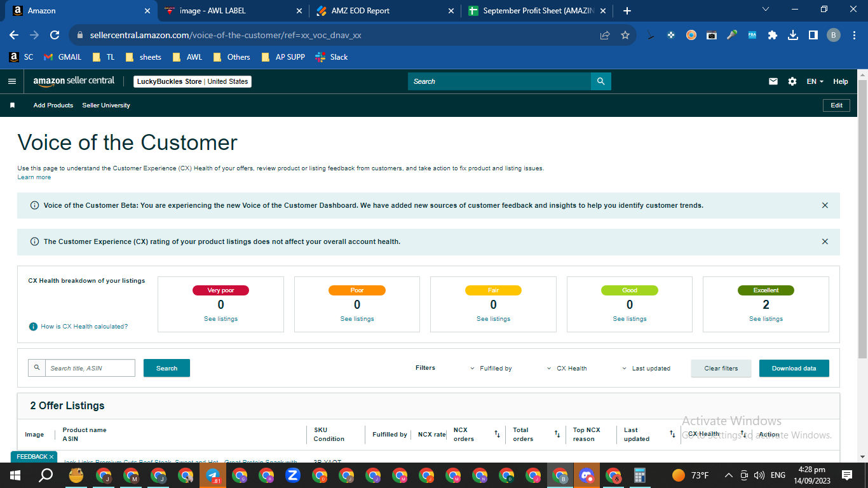The image size is (868, 488).
Task: Open the Windows Start menu
Action: point(15,475)
